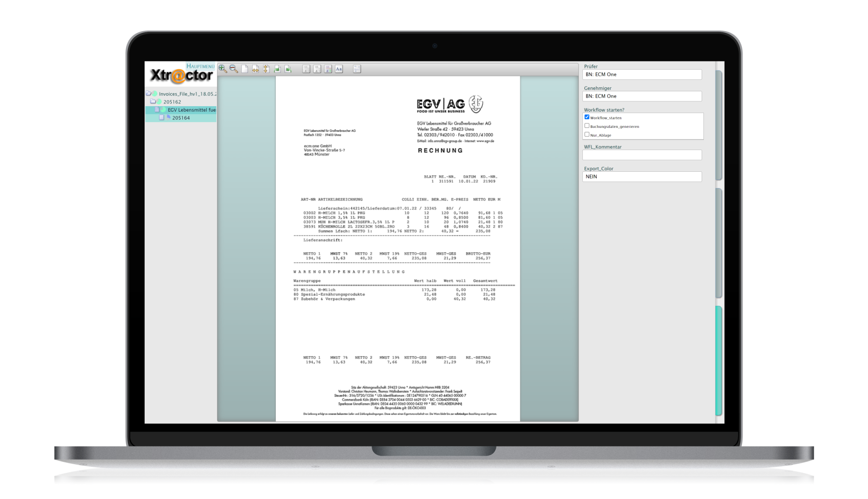Open the Export_Color selection field
Viewport: 868px width, 499px height.
click(x=642, y=176)
